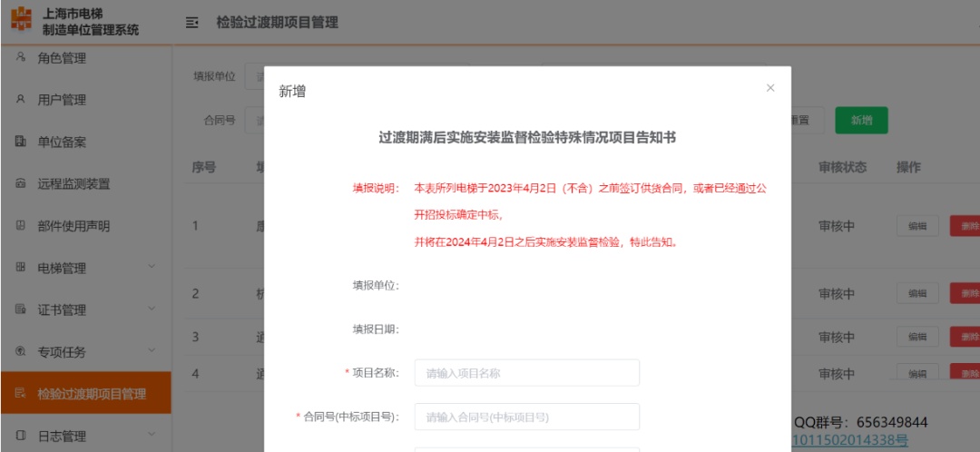Click the 重置 button behind dialog
This screenshot has height=452, width=980.
click(807, 121)
